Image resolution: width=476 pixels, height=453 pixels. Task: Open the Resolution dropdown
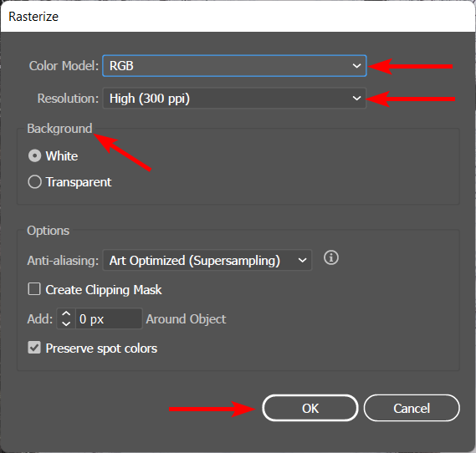pyautogui.click(x=234, y=99)
